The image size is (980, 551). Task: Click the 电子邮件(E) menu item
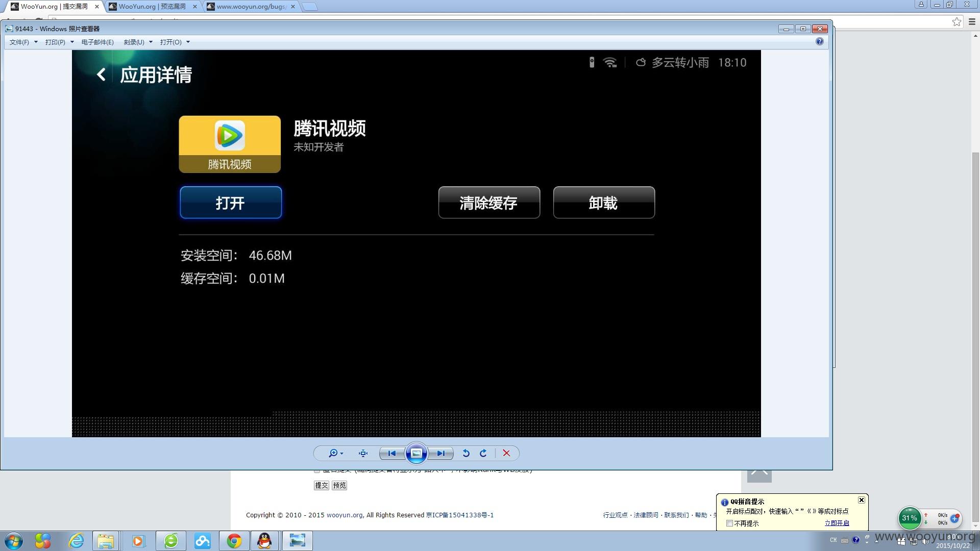pyautogui.click(x=97, y=42)
